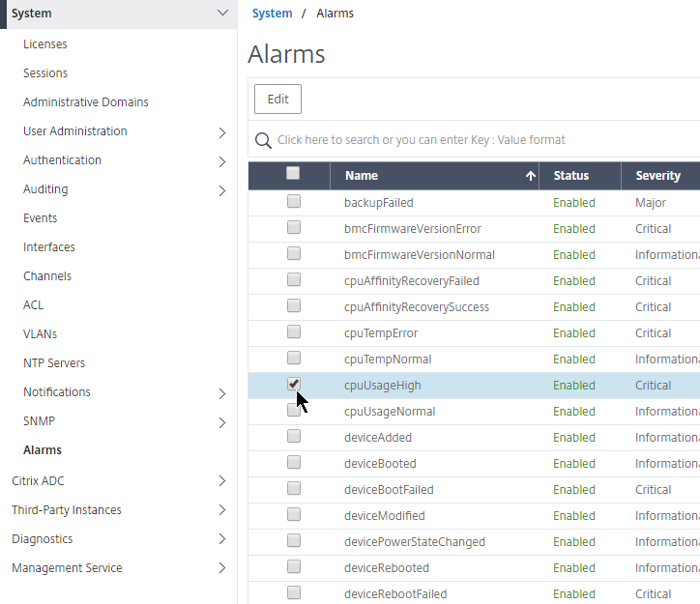The height and width of the screenshot is (604, 700).
Task: Open Sessions in the sidebar
Action: click(x=45, y=73)
